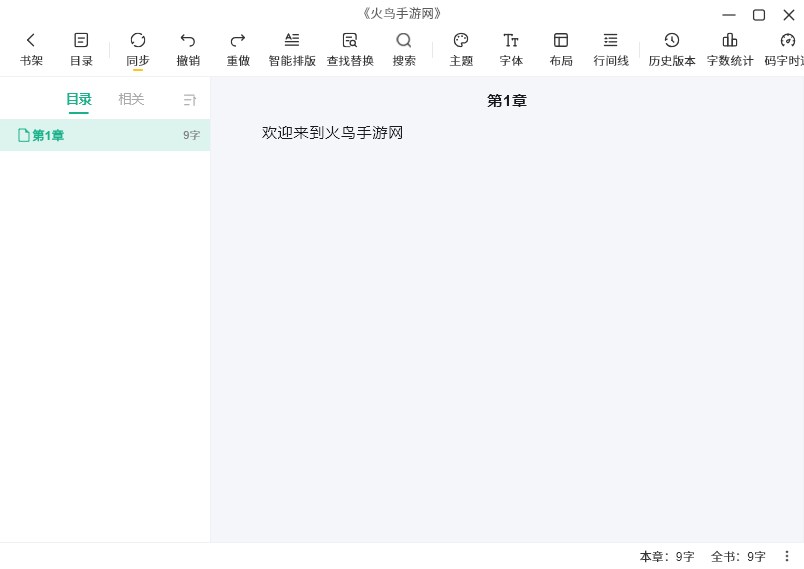Screen dimensions: 804x569
Task: Select 第1章 in the chapter list
Action: (x=105, y=135)
